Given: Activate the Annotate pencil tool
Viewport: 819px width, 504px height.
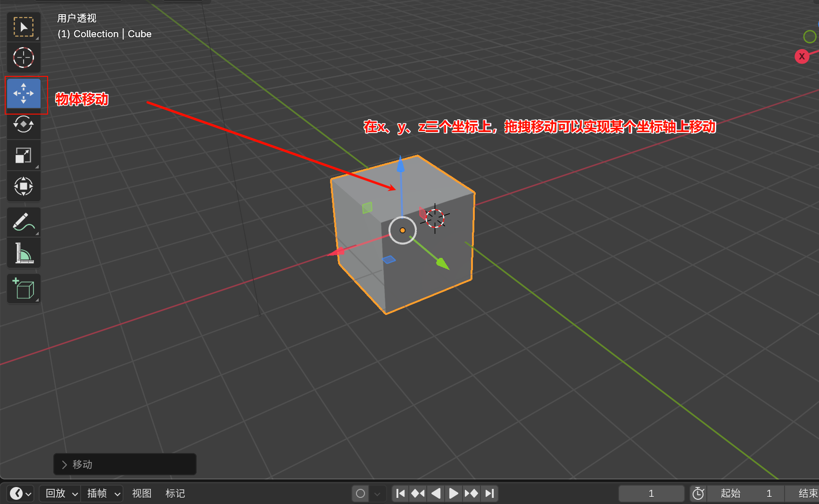Looking at the screenshot, I should [x=23, y=222].
